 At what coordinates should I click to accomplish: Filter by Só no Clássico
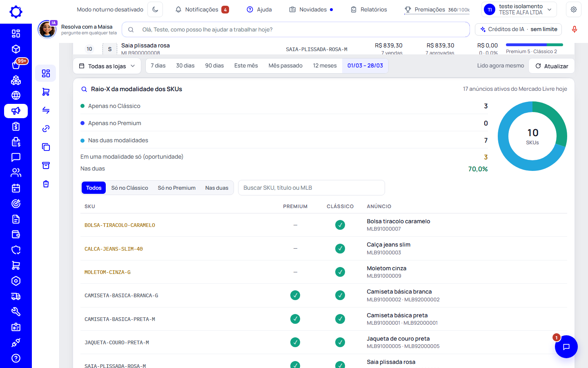point(130,188)
